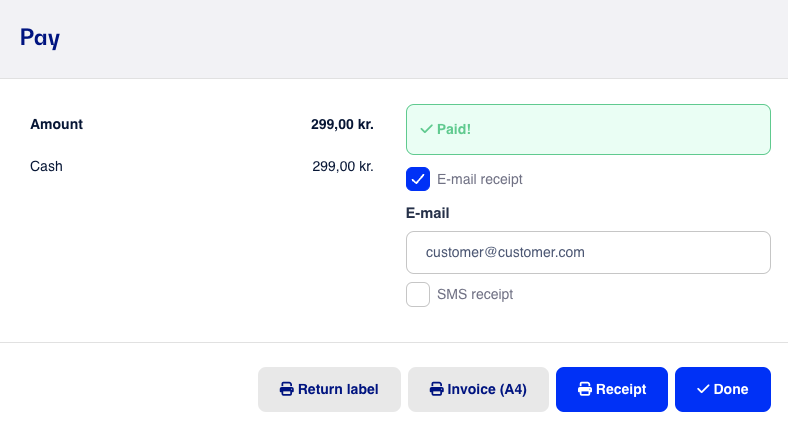Enable the SMS receipt checkbox
This screenshot has width=788, height=426.
tap(418, 294)
